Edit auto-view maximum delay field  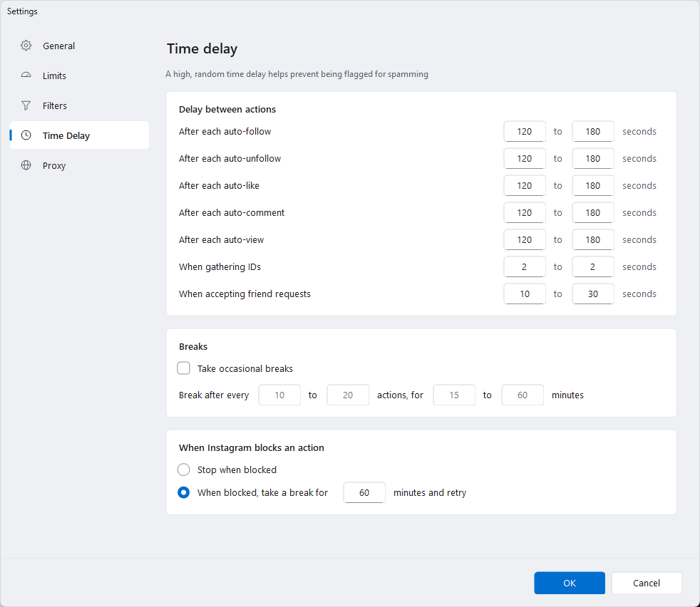tap(593, 239)
